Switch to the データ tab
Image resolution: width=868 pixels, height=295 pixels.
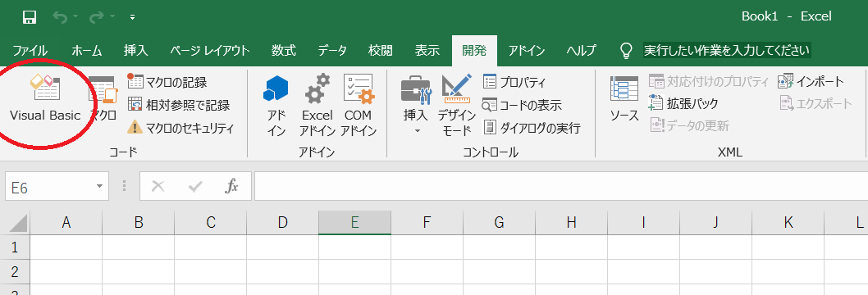coord(332,51)
